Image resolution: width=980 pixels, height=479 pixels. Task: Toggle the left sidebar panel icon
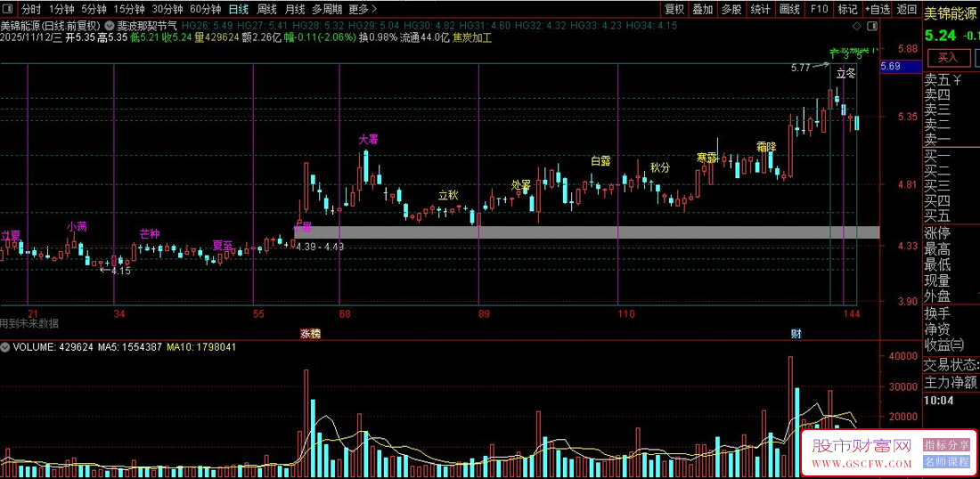click(x=8, y=10)
